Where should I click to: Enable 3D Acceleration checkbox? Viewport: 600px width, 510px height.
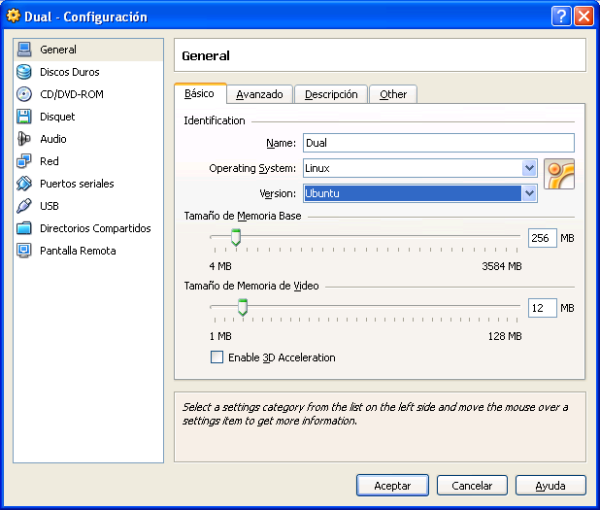tap(217, 358)
